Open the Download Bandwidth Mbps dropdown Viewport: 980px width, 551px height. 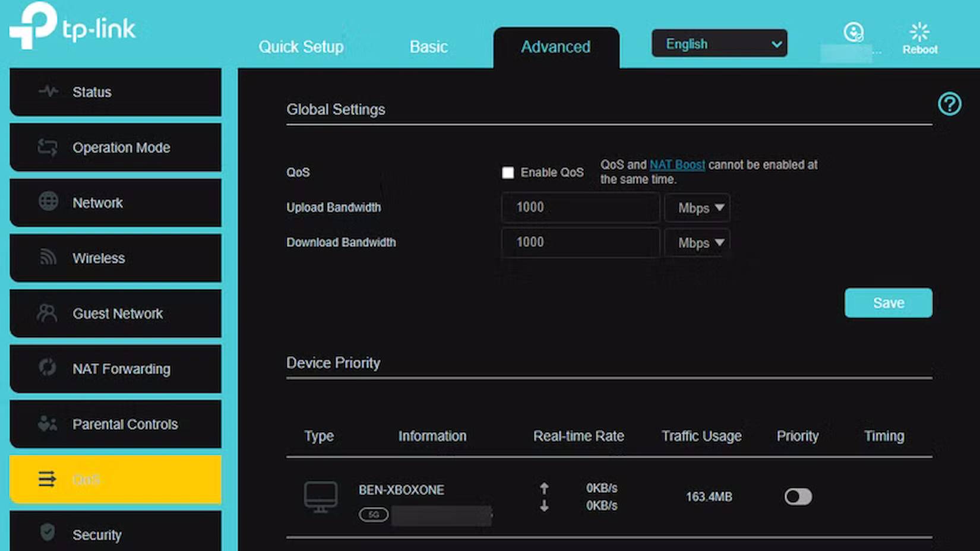point(697,242)
